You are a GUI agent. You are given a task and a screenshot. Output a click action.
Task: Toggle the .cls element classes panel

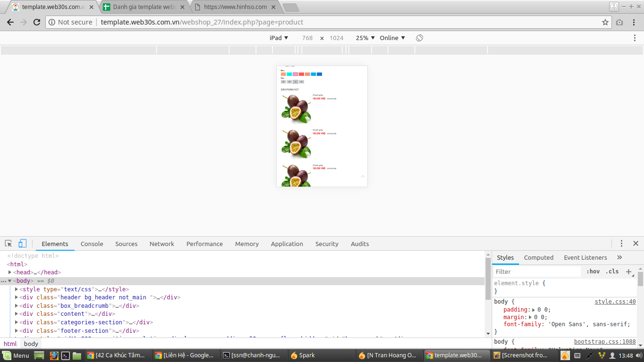click(612, 271)
